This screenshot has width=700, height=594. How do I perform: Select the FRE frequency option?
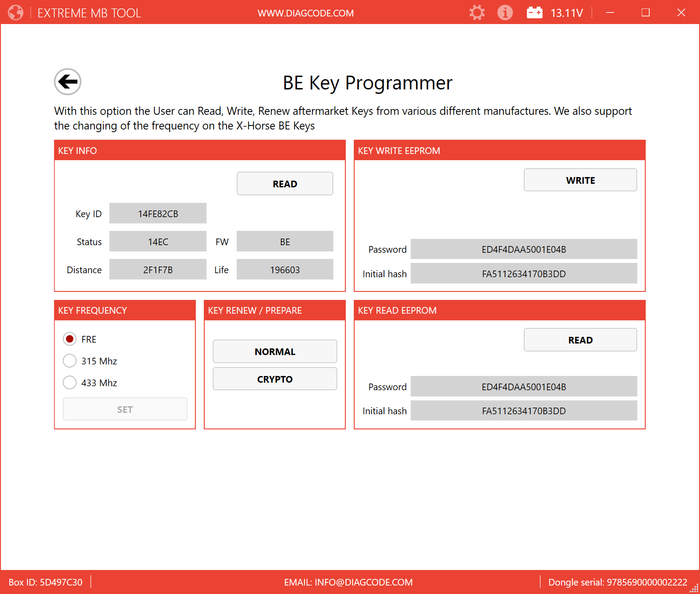pos(70,339)
